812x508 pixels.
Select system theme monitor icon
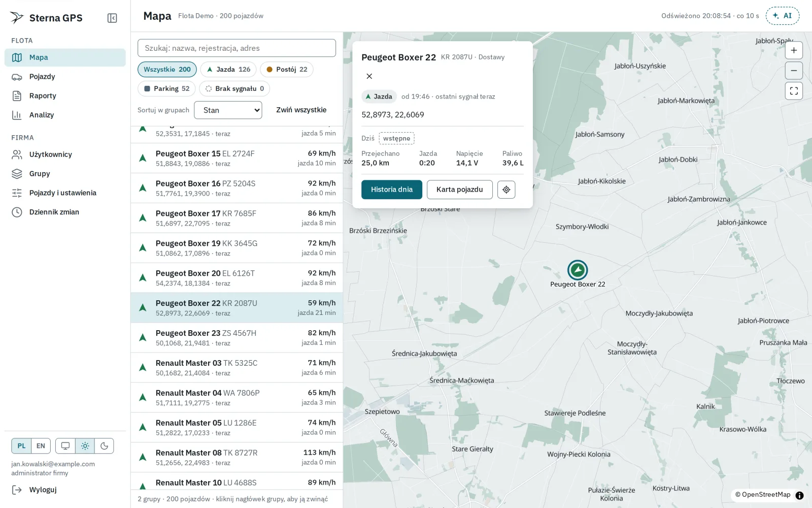pos(65,446)
